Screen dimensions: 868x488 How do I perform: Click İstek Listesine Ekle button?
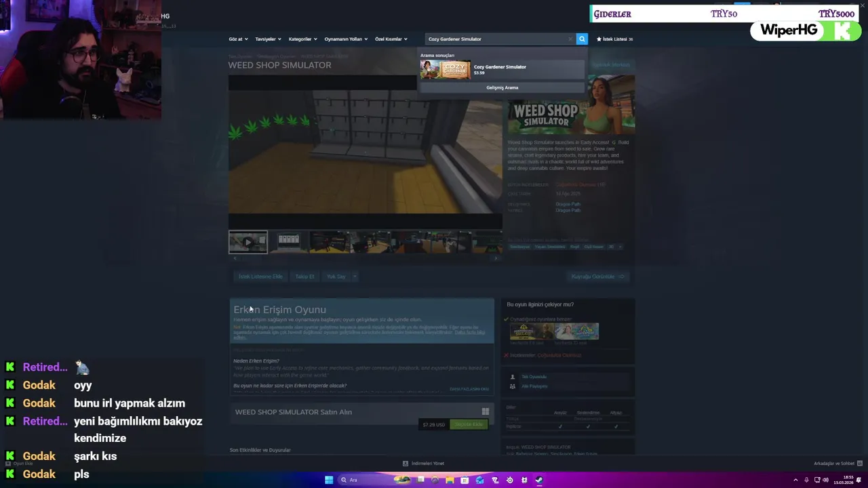260,277
